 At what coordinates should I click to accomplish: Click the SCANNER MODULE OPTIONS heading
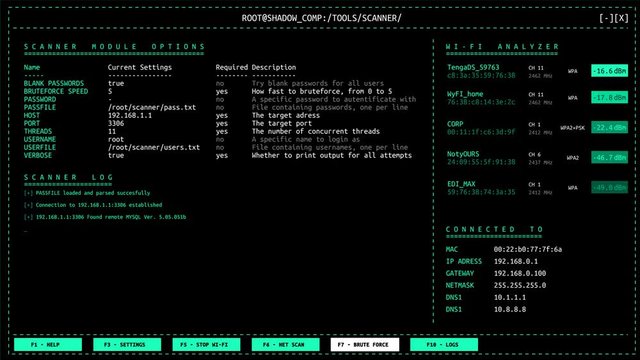point(114,47)
